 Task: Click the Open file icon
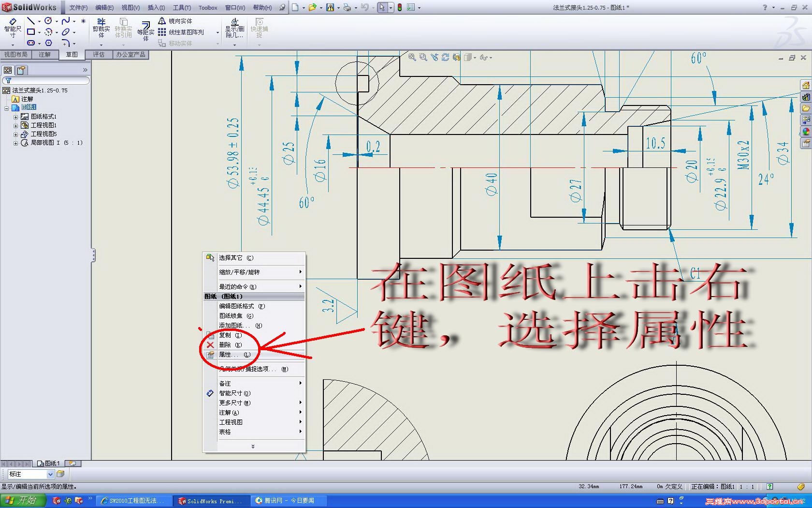[312, 7]
